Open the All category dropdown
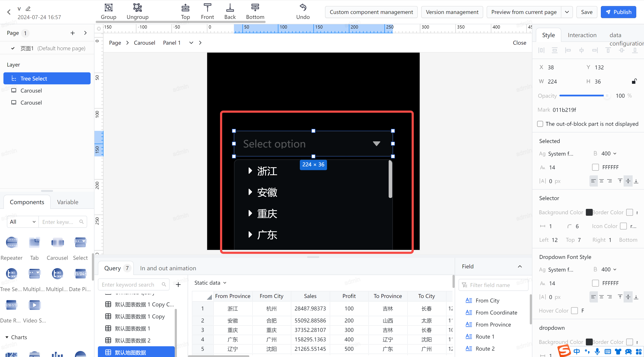Image resolution: width=644 pixels, height=357 pixels. click(23, 222)
